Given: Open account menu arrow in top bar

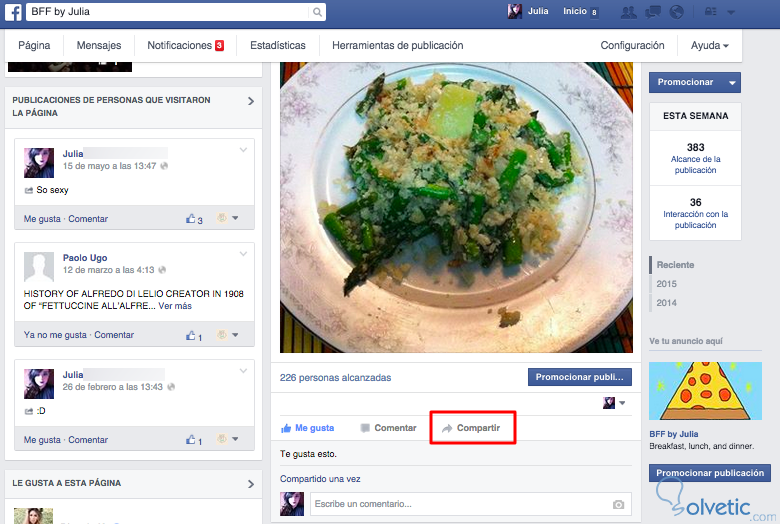Looking at the screenshot, I should pyautogui.click(x=731, y=12).
